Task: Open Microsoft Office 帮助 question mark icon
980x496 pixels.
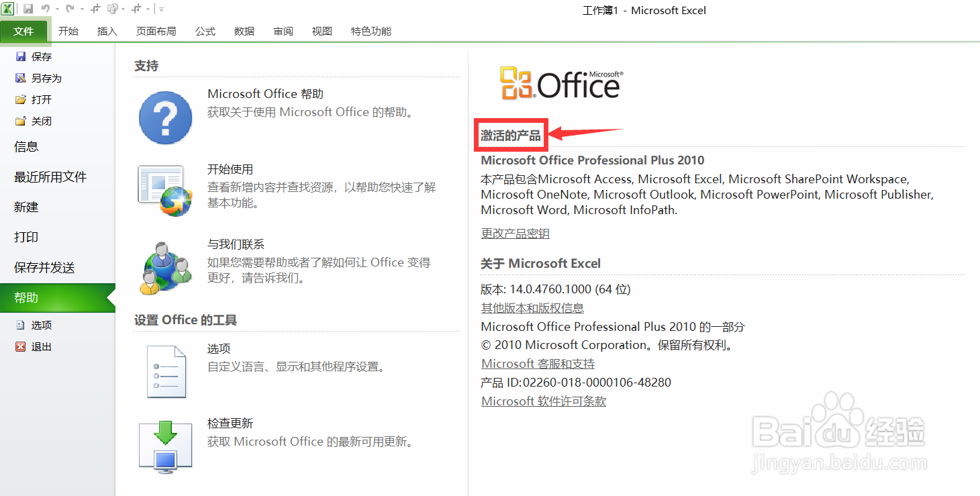Action: (x=165, y=118)
